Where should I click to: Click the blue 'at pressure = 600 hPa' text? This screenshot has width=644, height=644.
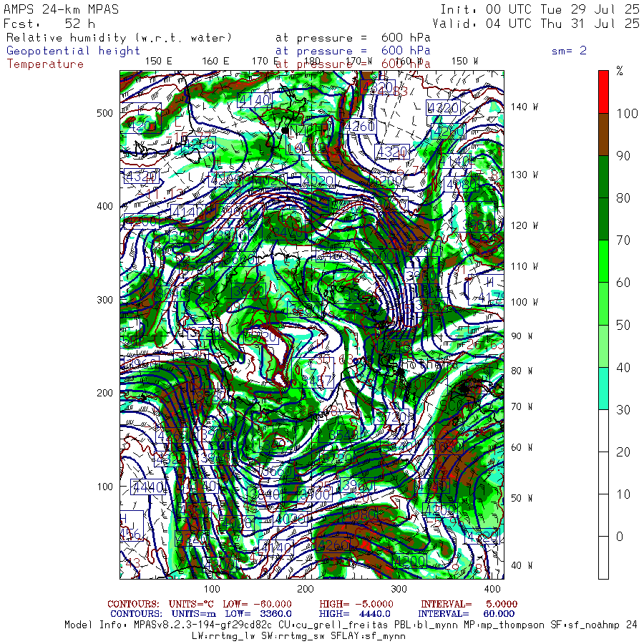[353, 51]
